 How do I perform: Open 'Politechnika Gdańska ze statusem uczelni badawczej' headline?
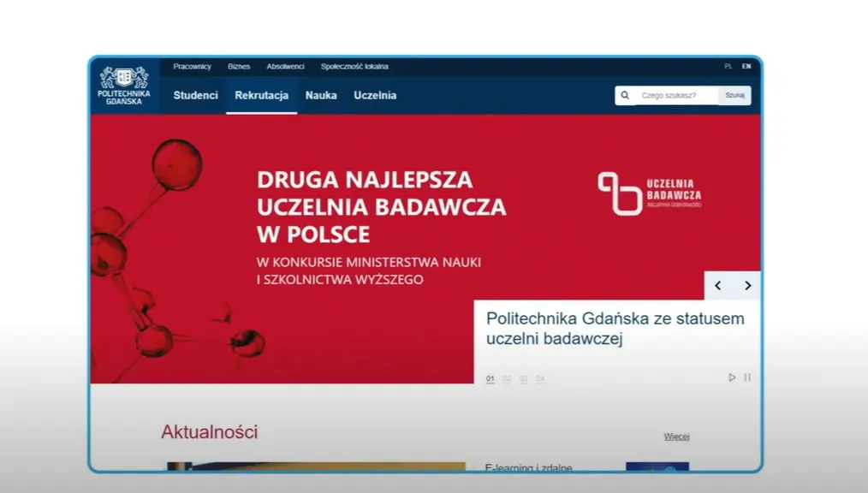click(x=615, y=328)
